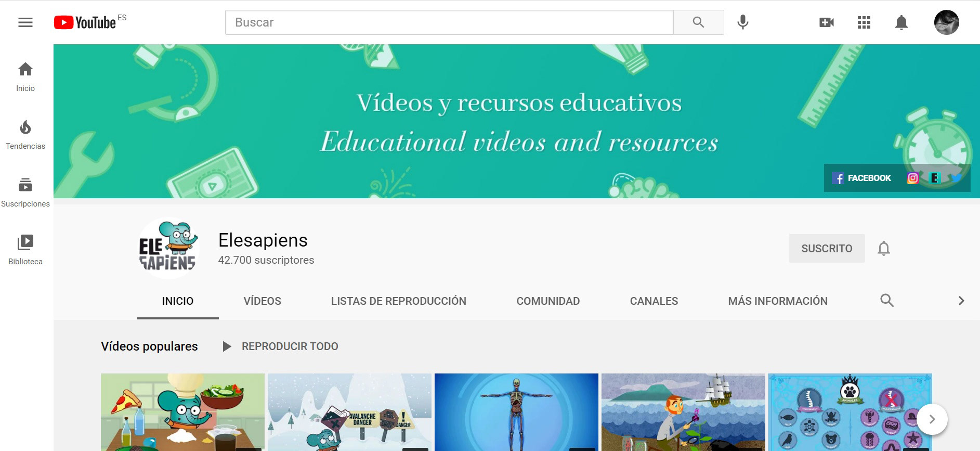Open the notifications bell in header

pos(901,22)
